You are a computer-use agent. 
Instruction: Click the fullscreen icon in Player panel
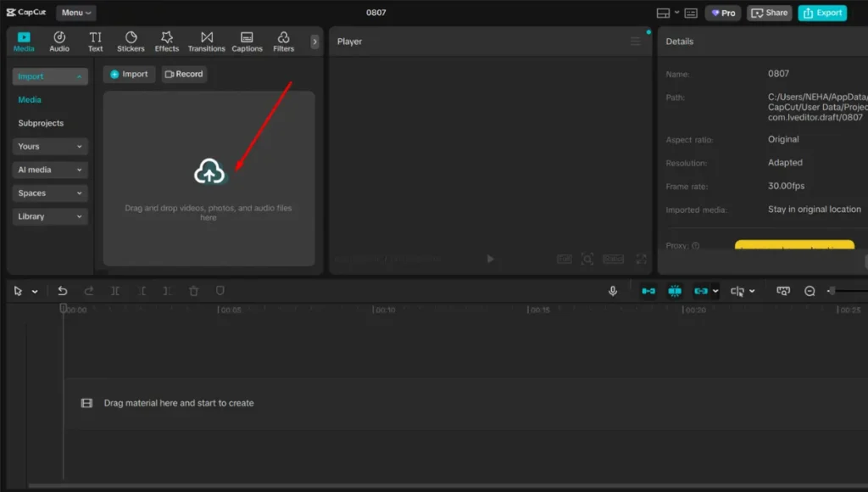pyautogui.click(x=642, y=259)
